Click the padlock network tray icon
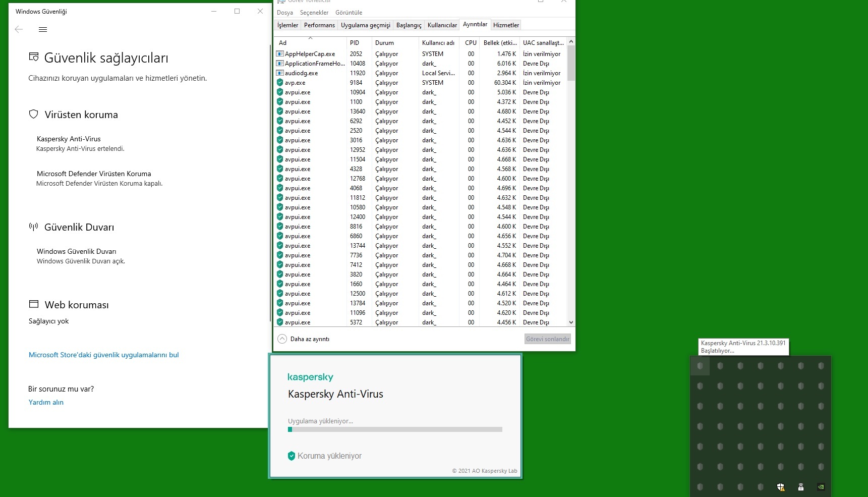This screenshot has height=497, width=868. pos(801,487)
